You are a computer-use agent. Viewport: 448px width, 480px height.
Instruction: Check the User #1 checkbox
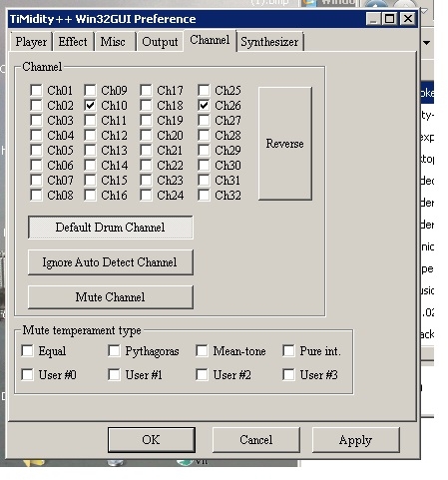[x=114, y=374]
